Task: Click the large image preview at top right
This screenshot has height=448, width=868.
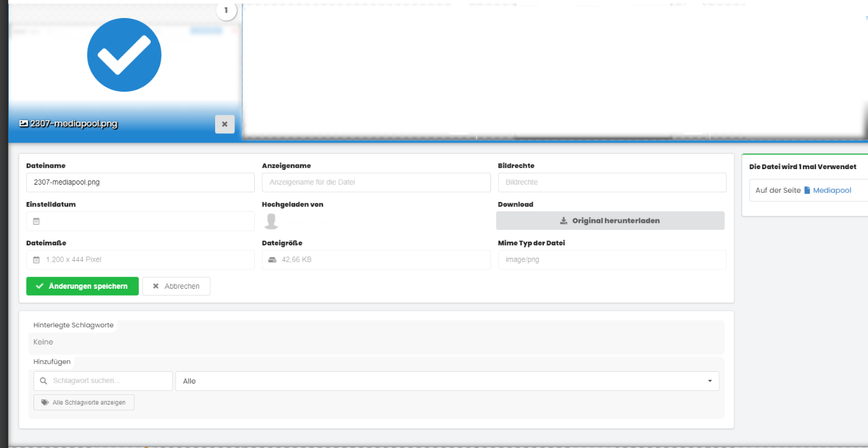Action: tap(554, 68)
